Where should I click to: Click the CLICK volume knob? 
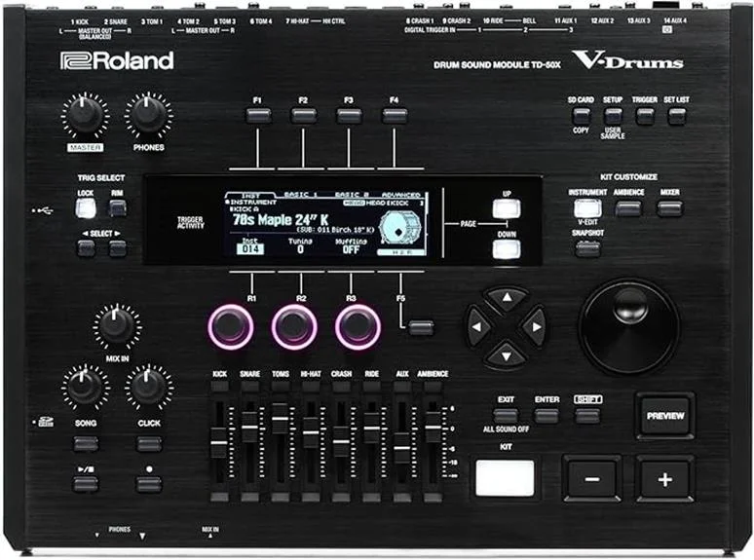click(x=149, y=387)
